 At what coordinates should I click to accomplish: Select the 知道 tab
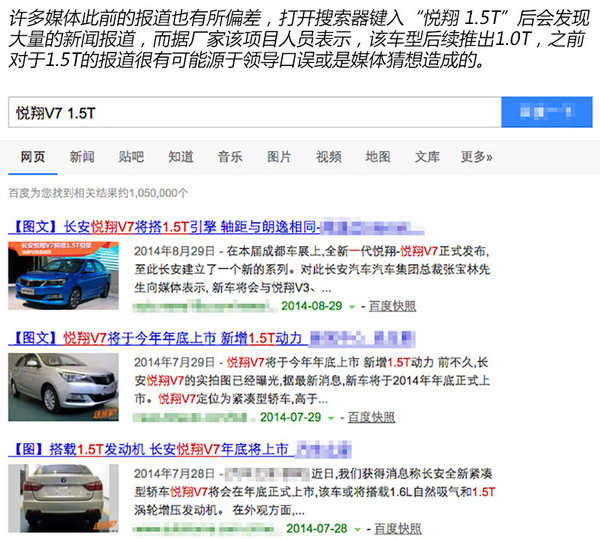[181, 157]
